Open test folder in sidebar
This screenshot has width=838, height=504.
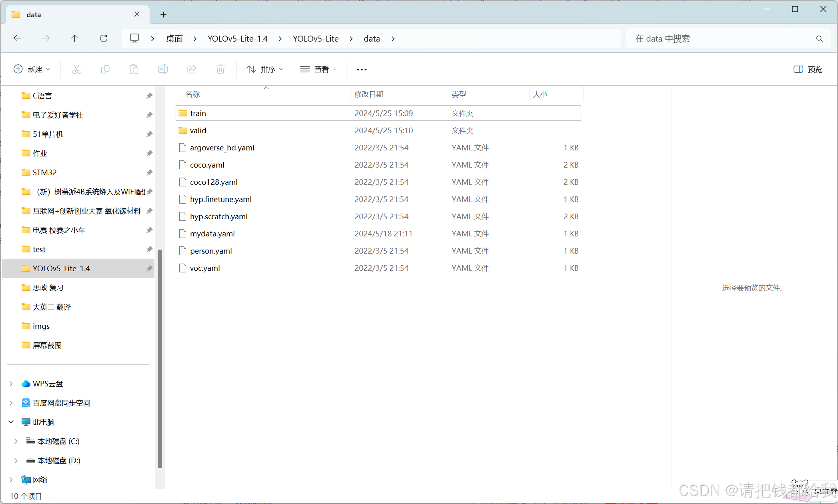[x=78, y=249]
